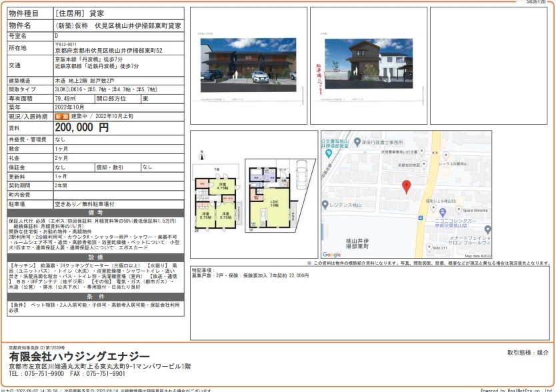The width and height of the screenshot is (556, 392).
Task: Click the 有限会社ハウジングエナジー company name
Action: coord(79,357)
